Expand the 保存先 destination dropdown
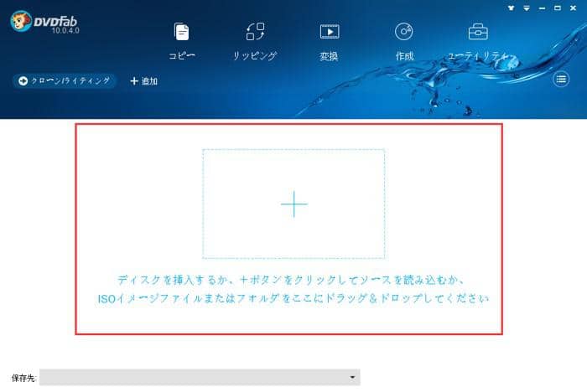The height and width of the screenshot is (392, 587). (352, 377)
